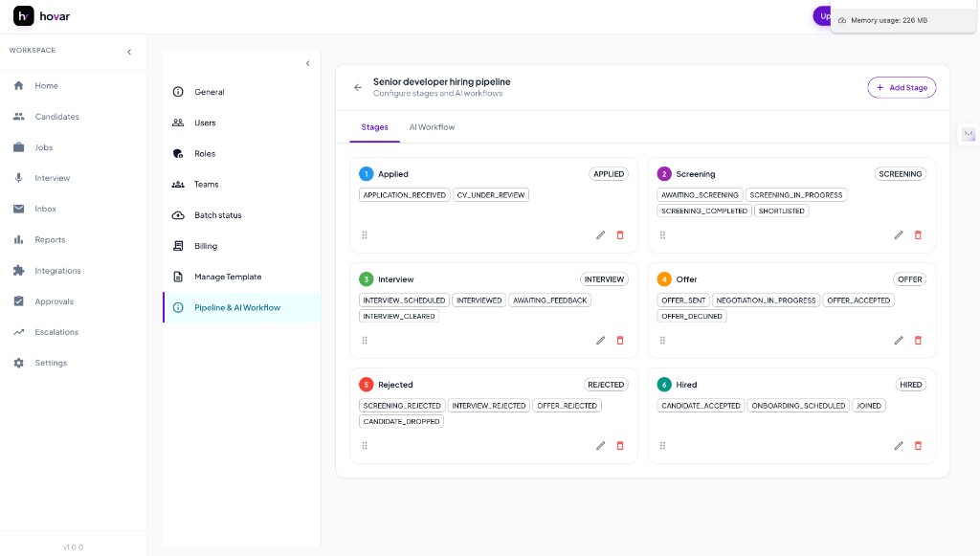Click the Inbox envelope icon
The image size is (980, 556).
click(x=19, y=209)
